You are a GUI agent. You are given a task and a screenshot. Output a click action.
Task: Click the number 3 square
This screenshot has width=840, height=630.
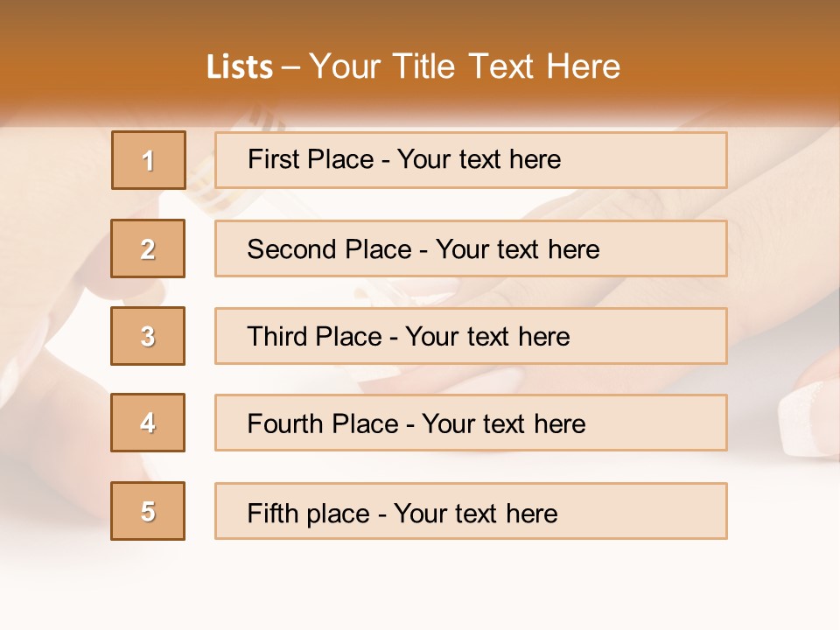[149, 336]
